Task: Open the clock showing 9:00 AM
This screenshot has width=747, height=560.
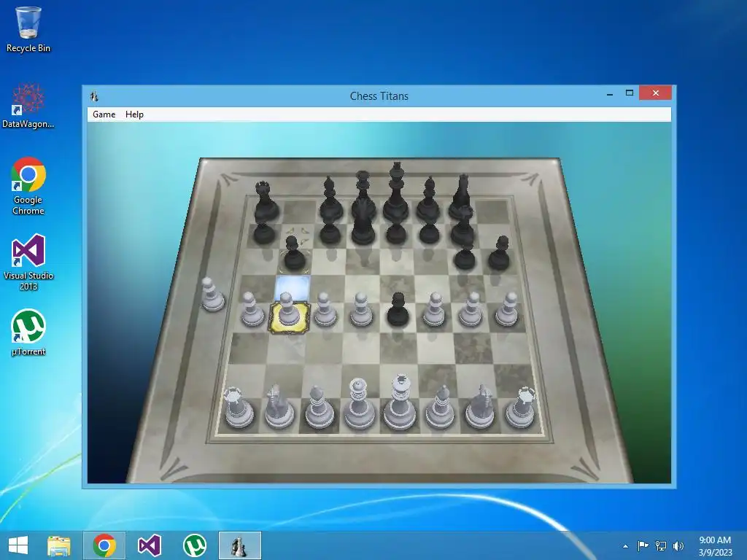Action: pos(715,545)
